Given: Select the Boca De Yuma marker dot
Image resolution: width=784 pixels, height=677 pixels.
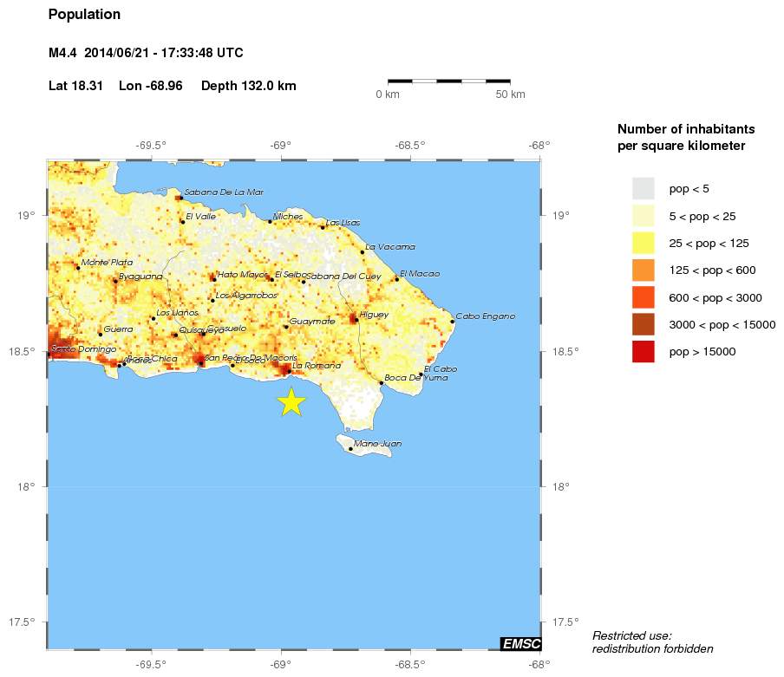Looking at the screenshot, I should [381, 383].
